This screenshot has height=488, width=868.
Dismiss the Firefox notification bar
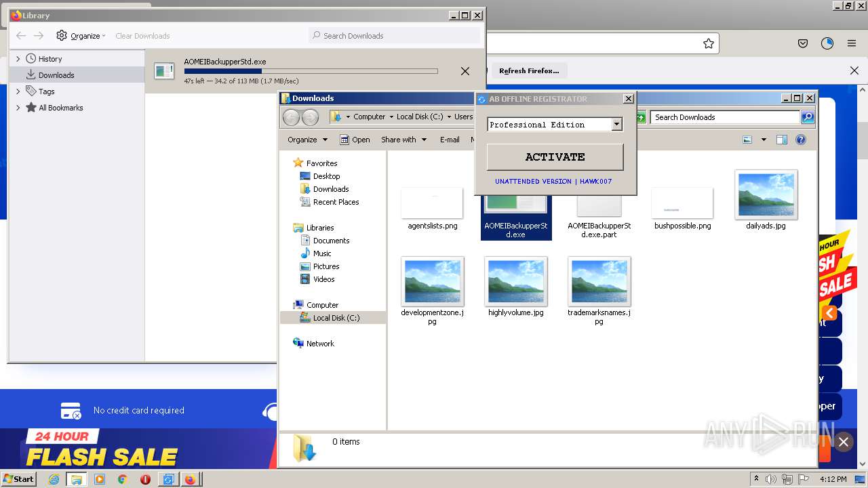coord(854,70)
